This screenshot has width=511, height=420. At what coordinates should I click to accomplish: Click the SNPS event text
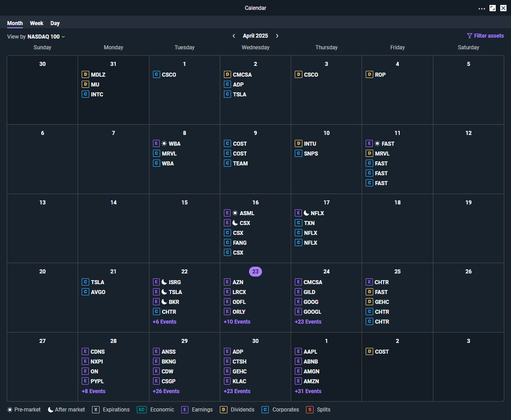[311, 154]
